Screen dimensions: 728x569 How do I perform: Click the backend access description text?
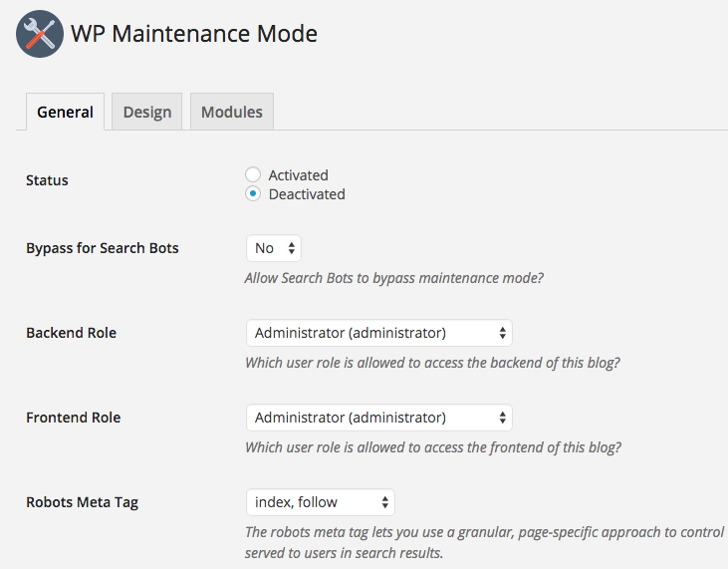[432, 363]
